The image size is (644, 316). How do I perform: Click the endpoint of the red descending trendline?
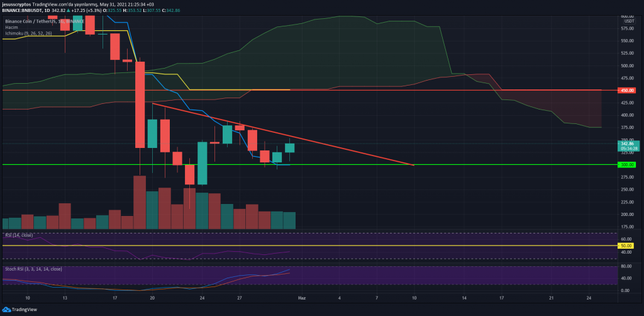click(413, 165)
